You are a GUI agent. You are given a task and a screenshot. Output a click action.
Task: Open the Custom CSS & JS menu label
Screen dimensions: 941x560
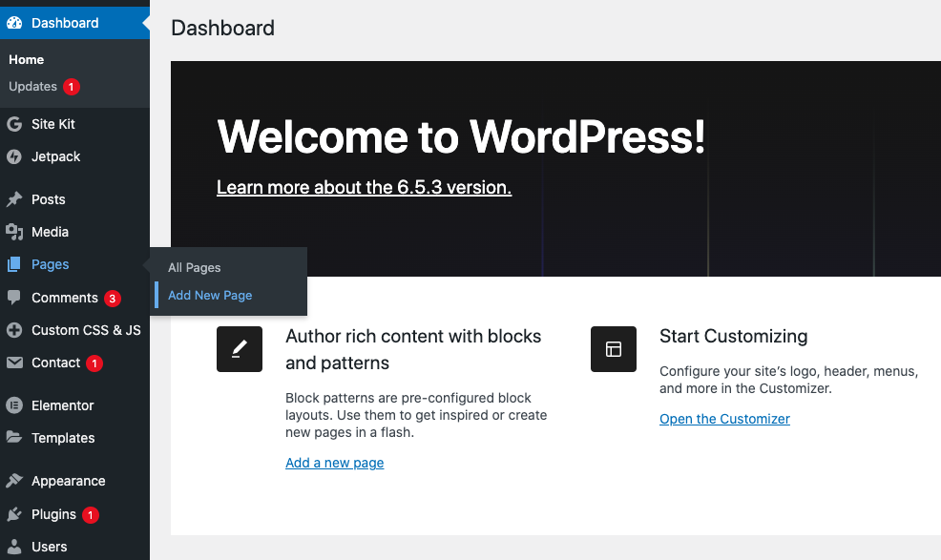coord(87,330)
